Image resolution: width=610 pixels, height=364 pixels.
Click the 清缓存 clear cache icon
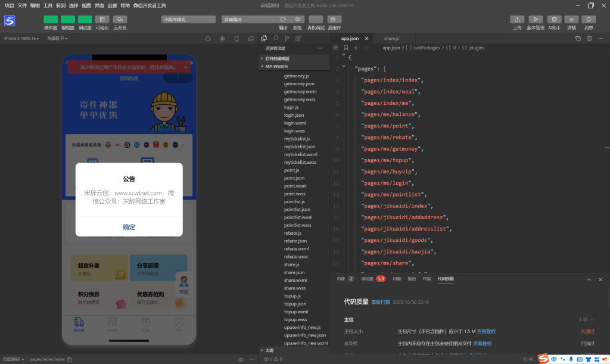334,20
